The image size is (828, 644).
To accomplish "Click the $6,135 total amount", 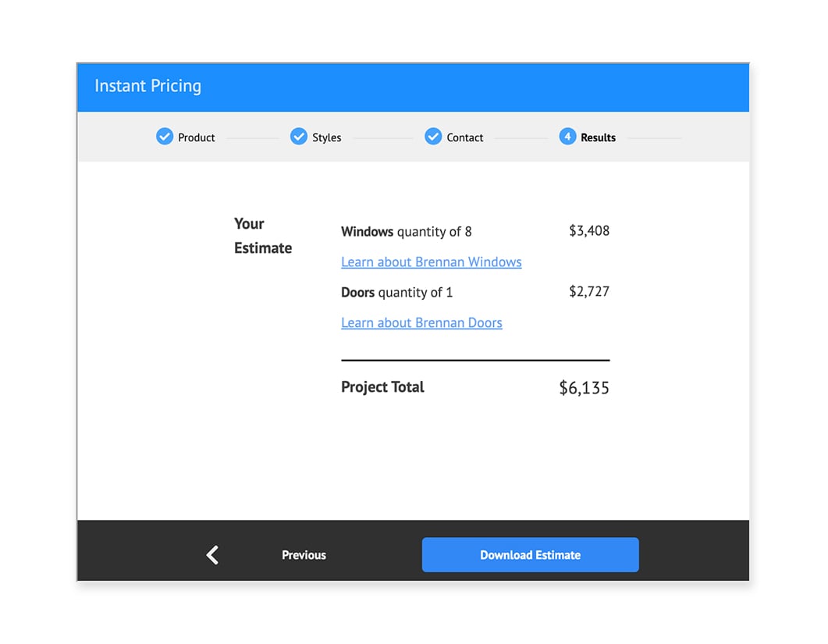I will [584, 388].
